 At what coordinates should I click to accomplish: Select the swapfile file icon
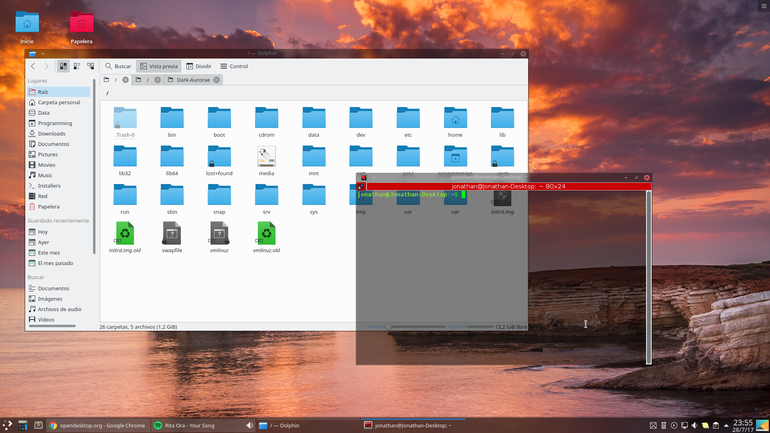(x=172, y=233)
